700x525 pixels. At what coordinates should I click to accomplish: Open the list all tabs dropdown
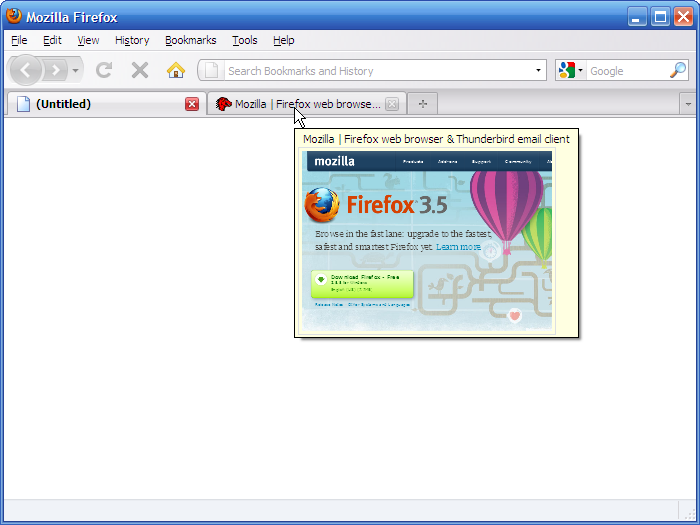point(688,104)
